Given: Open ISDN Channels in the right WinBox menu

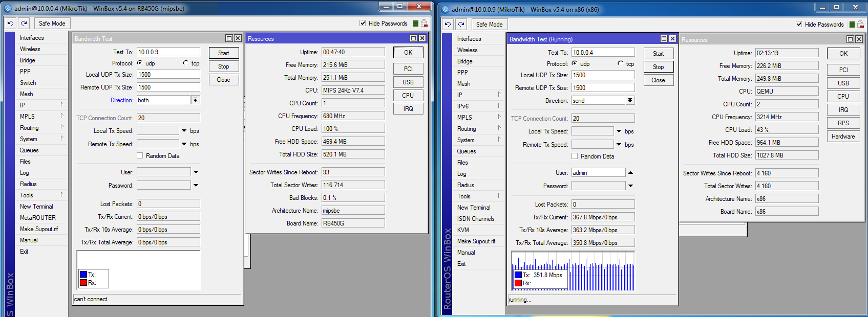Looking at the screenshot, I should coord(479,218).
